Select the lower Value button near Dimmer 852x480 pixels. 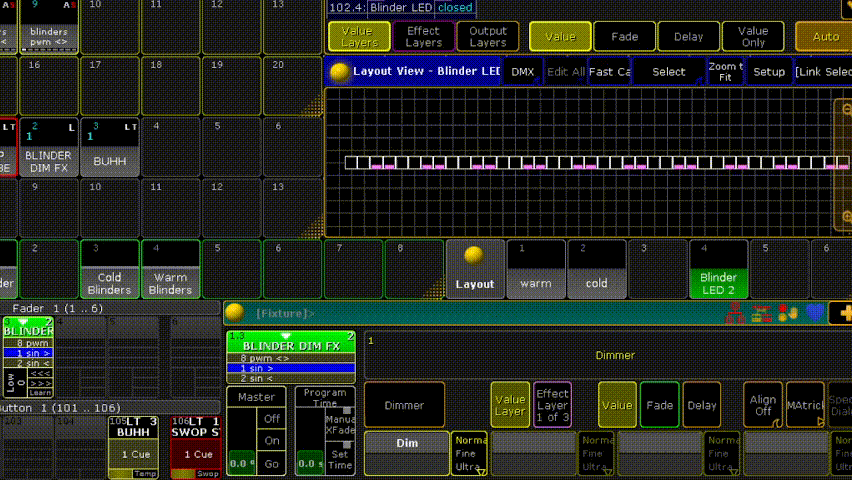617,405
